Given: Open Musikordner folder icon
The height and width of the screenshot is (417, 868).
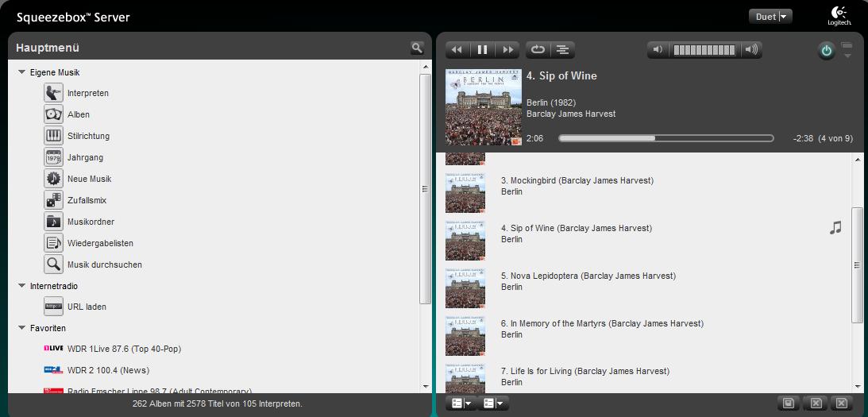Looking at the screenshot, I should pyautogui.click(x=53, y=222).
